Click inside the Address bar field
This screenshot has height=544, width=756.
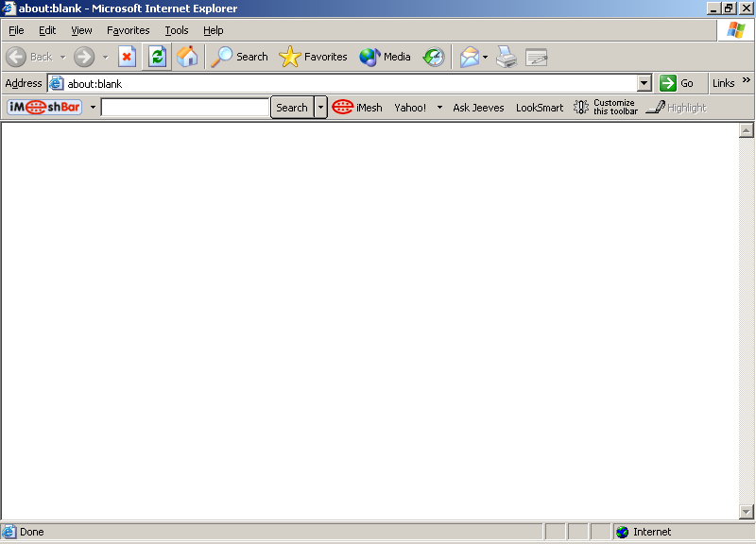click(x=350, y=83)
